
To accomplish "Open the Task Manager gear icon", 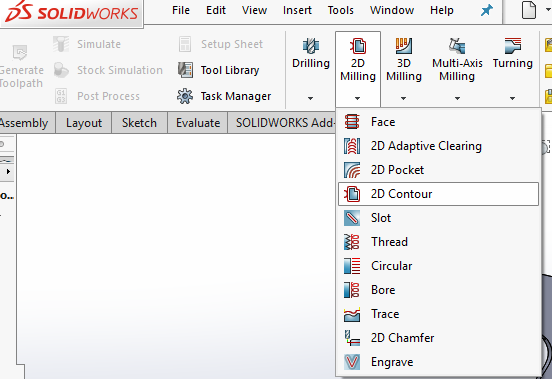I will 185,96.
